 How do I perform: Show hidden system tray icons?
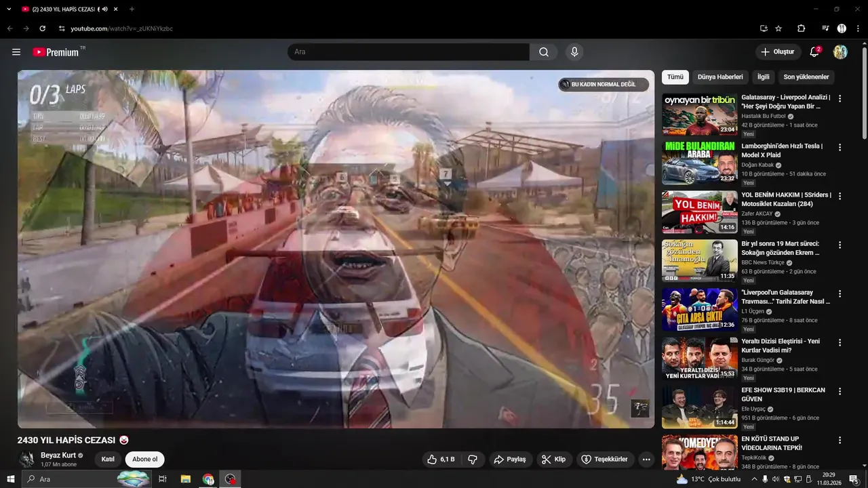click(754, 479)
